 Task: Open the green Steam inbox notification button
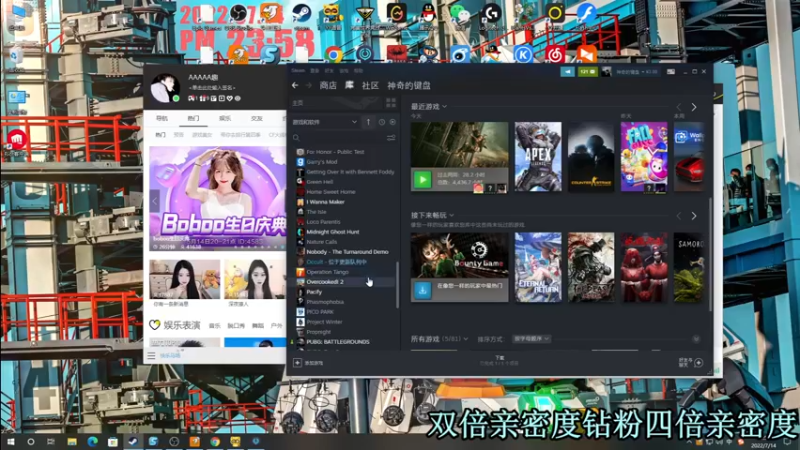point(587,72)
